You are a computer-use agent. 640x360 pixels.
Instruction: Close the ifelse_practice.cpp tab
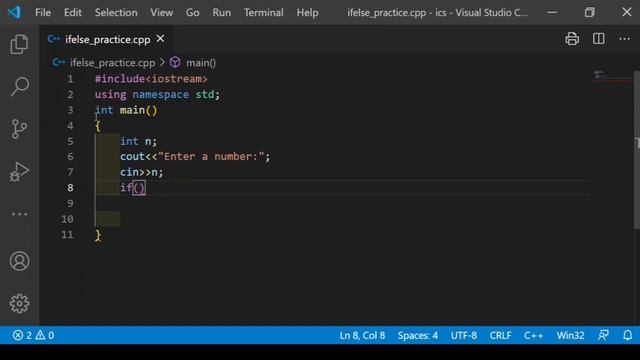pos(160,39)
